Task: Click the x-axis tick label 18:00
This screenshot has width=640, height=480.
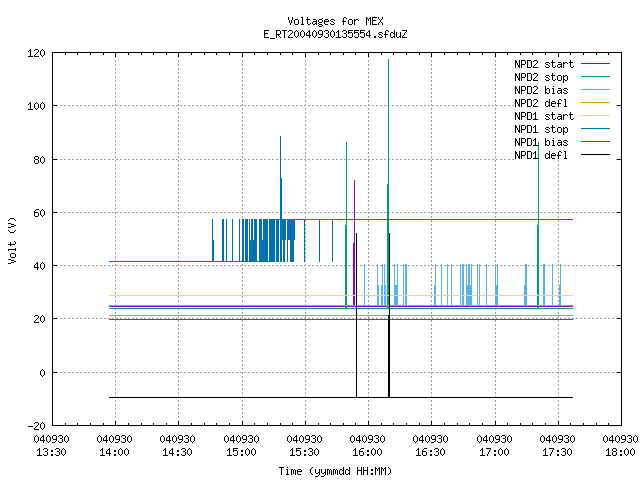Action: pyautogui.click(x=620, y=453)
